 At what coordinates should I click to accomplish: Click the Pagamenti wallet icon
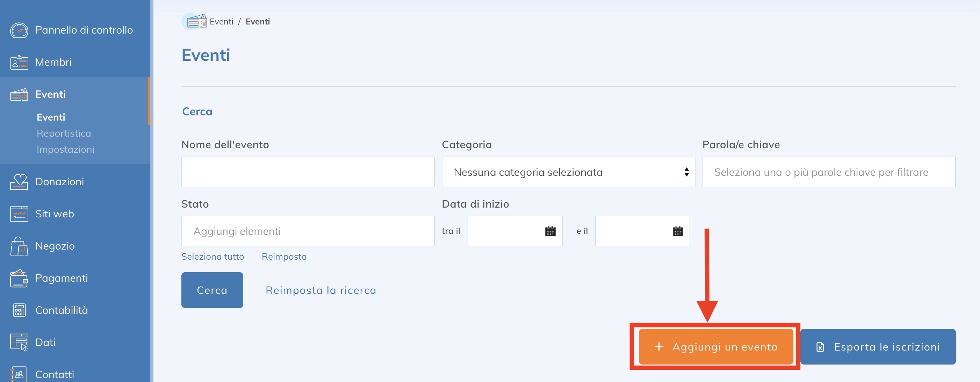coord(19,278)
